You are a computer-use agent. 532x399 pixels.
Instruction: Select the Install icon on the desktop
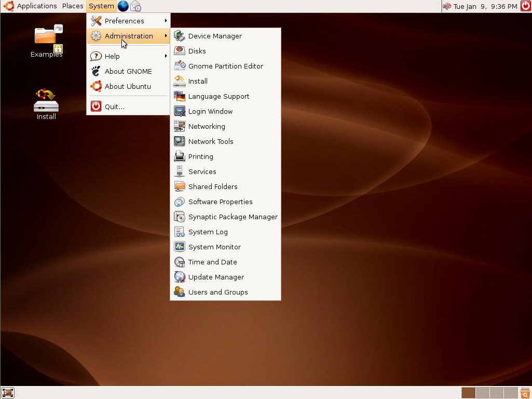pos(46,104)
